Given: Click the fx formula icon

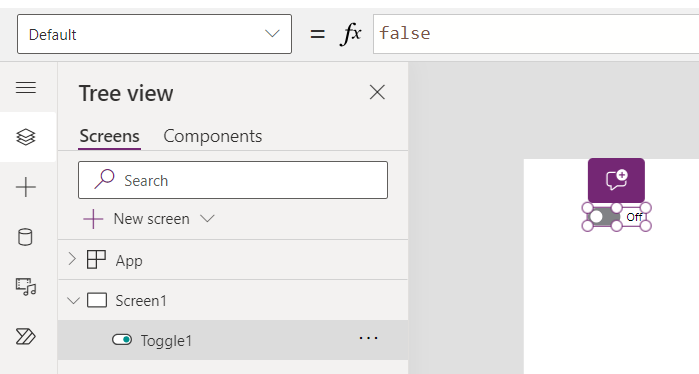Looking at the screenshot, I should click(350, 34).
